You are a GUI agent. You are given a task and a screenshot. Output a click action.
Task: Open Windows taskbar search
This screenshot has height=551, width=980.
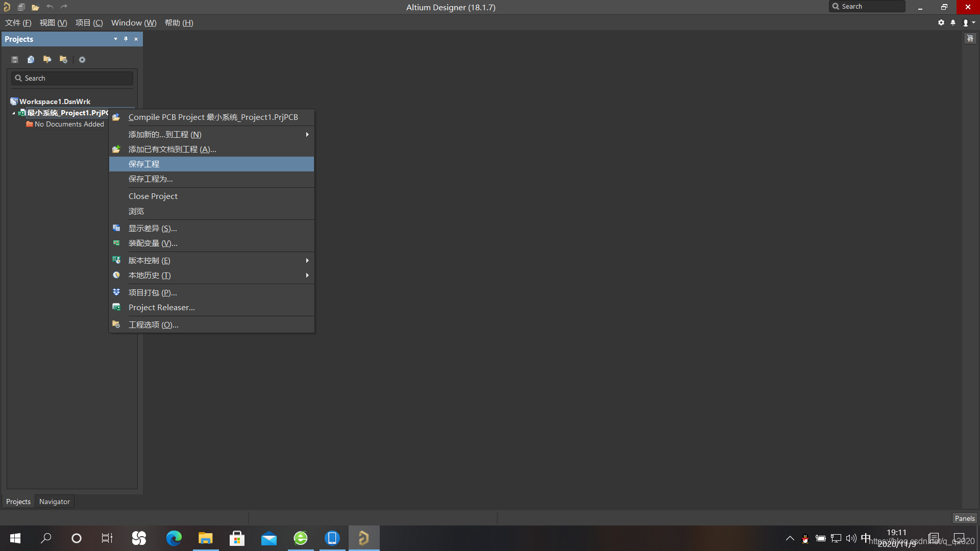pyautogui.click(x=46, y=538)
